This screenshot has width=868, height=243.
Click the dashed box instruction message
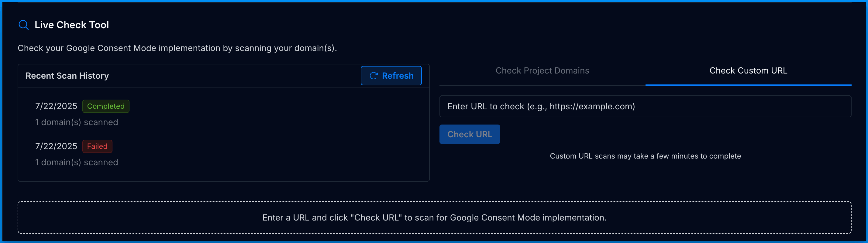tap(434, 218)
